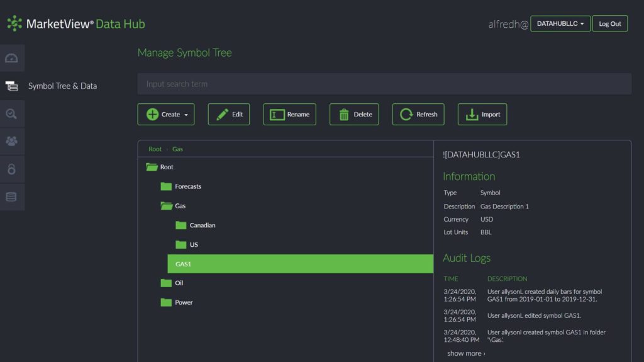
Task: Open the Create dropdown button
Action: point(166,115)
